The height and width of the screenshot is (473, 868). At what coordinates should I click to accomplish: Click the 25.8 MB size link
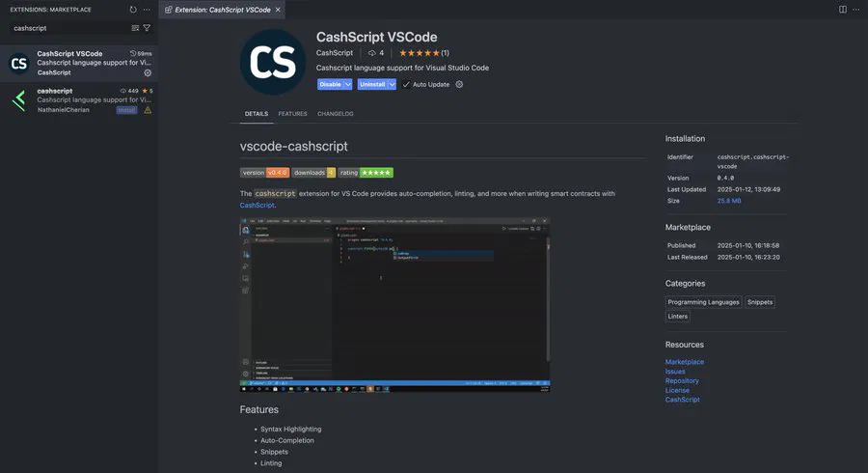tap(729, 201)
